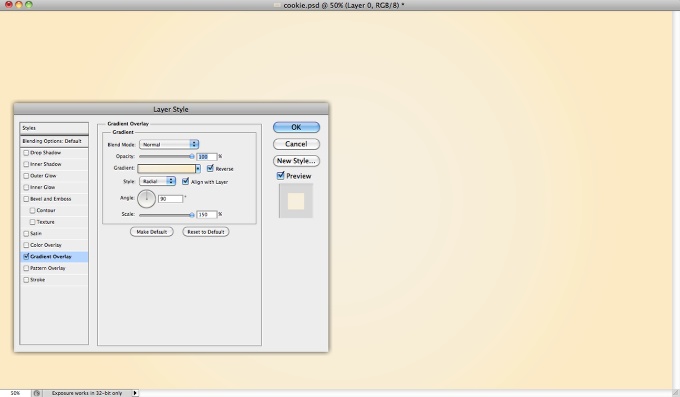
Task: Enable the Drop Shadow checkbox
Action: coord(26,153)
